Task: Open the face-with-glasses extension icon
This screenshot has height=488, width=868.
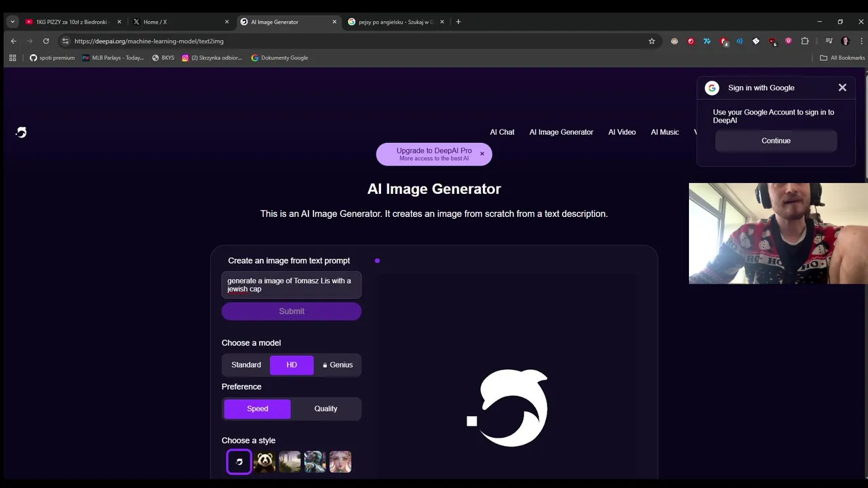Action: coord(675,41)
